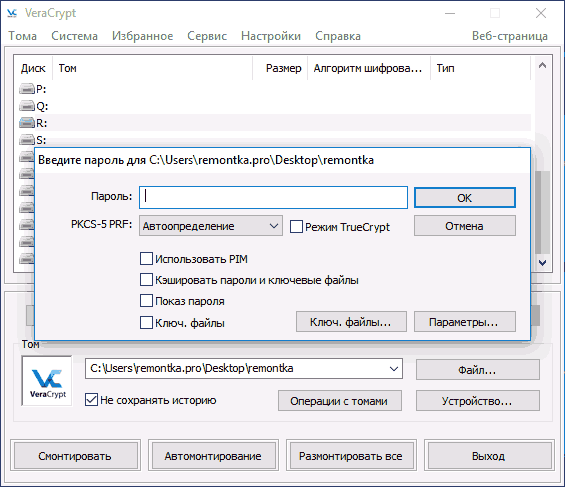This screenshot has width=565, height=487.
Task: Open the Веб-страница link in menu bar
Action: pos(510,36)
